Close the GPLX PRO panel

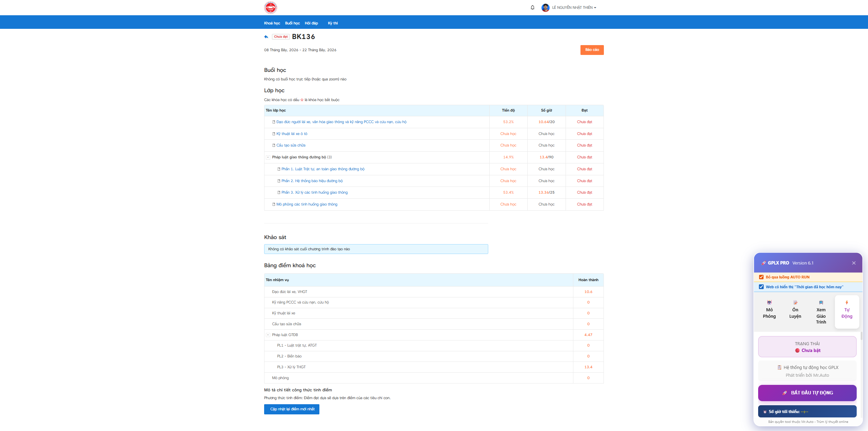(x=854, y=263)
